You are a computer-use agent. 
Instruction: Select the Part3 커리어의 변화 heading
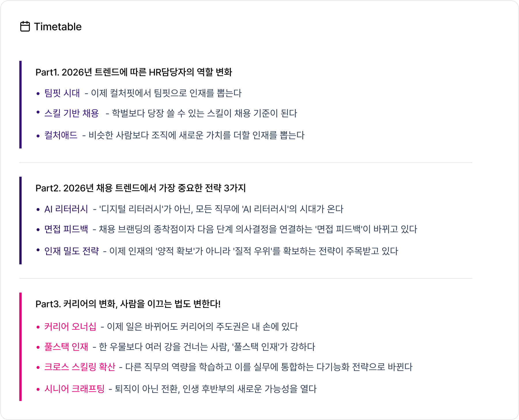tap(128, 304)
